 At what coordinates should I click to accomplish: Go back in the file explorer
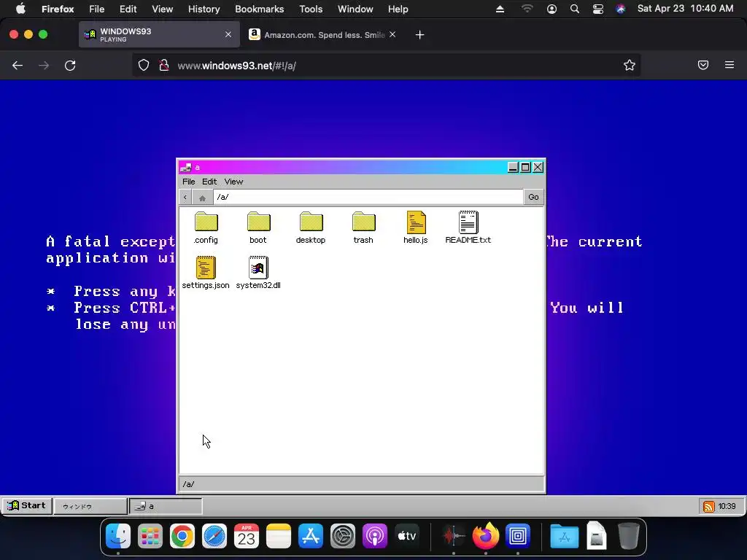click(x=185, y=197)
